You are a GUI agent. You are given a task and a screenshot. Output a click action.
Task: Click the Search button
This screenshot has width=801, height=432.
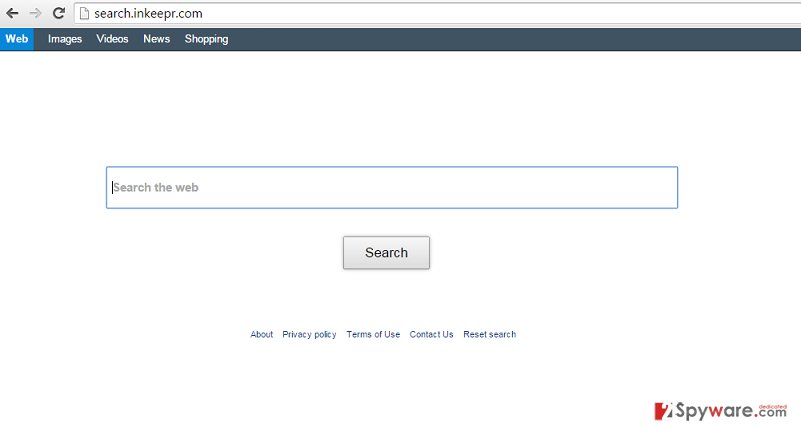[386, 252]
